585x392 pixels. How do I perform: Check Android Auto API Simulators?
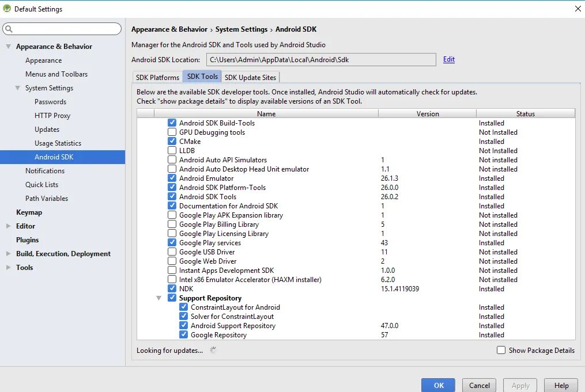(172, 159)
